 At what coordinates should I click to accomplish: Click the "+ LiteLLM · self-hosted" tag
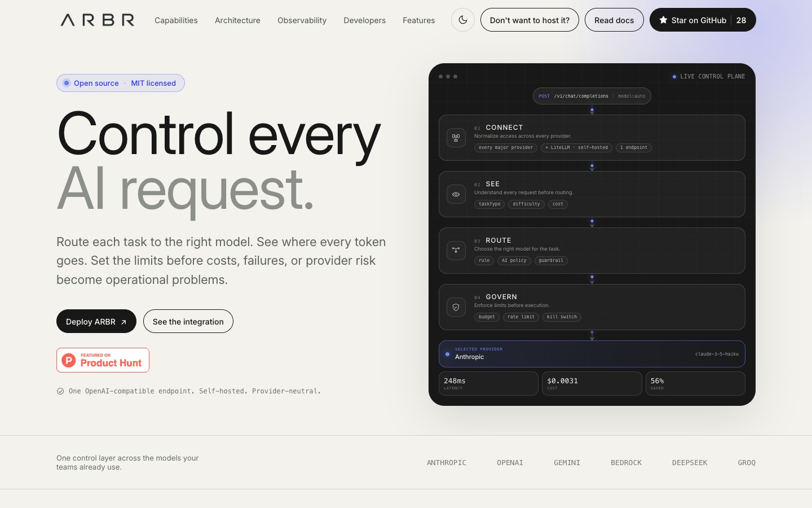[x=576, y=148]
